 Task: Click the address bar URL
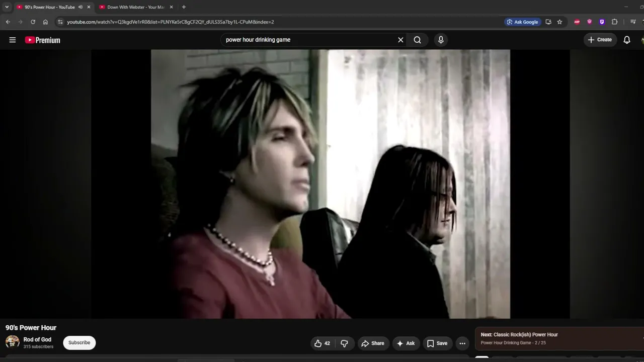171,22
